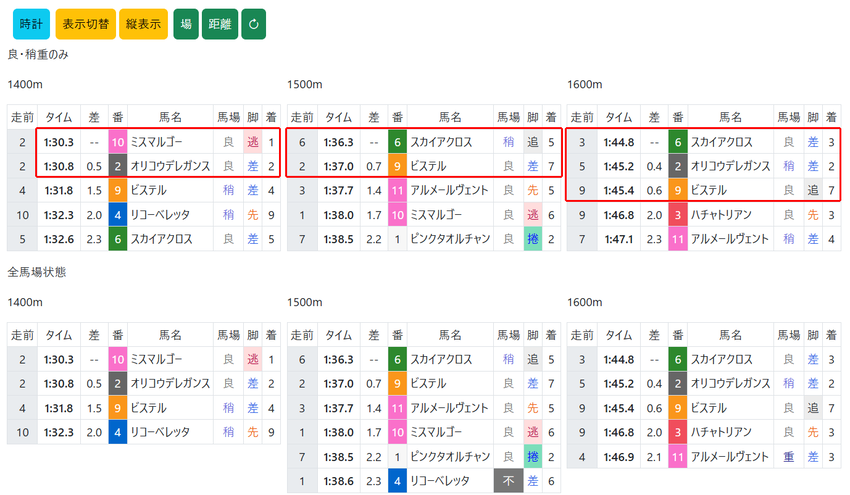Select アルメールヴェント in top 1500m table
This screenshot has height=495, width=850.
click(x=449, y=190)
